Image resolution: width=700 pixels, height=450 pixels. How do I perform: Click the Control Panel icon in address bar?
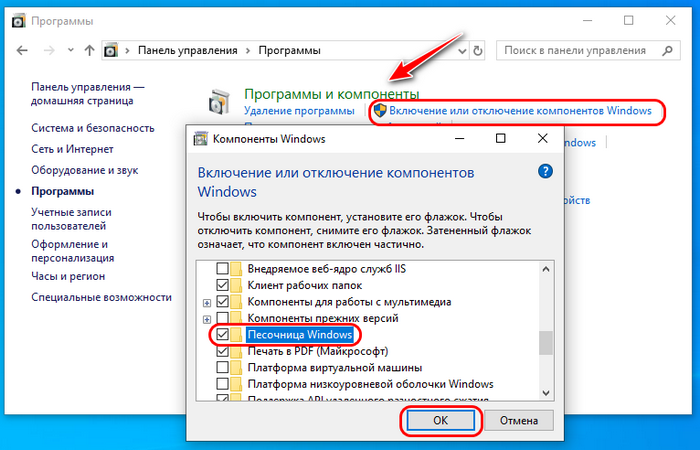tap(111, 50)
